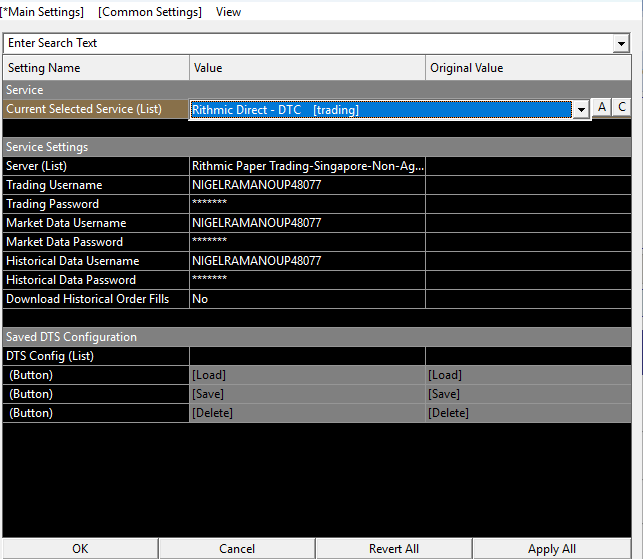
Task: Expand the search text dropdown arrow
Action: [621, 43]
